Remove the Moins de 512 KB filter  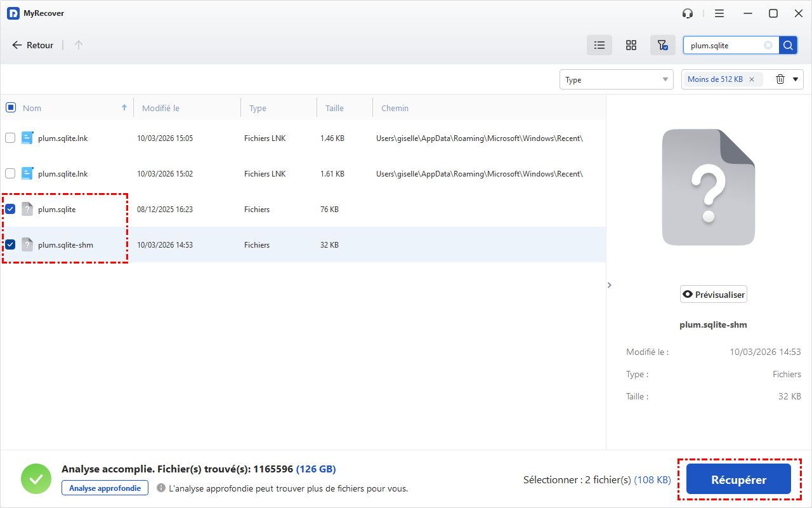click(x=752, y=79)
